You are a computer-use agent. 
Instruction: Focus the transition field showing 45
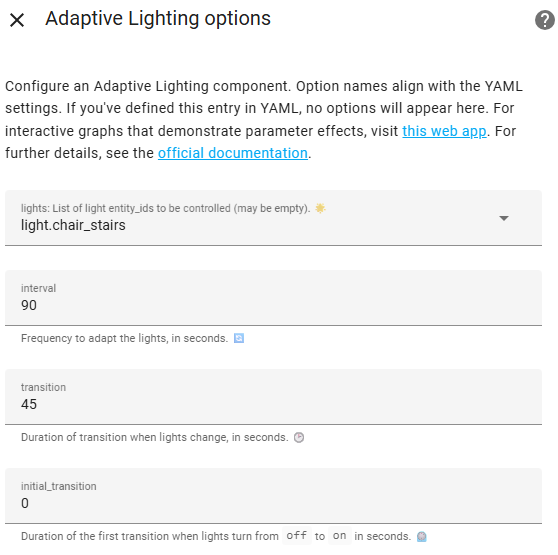coord(273,396)
